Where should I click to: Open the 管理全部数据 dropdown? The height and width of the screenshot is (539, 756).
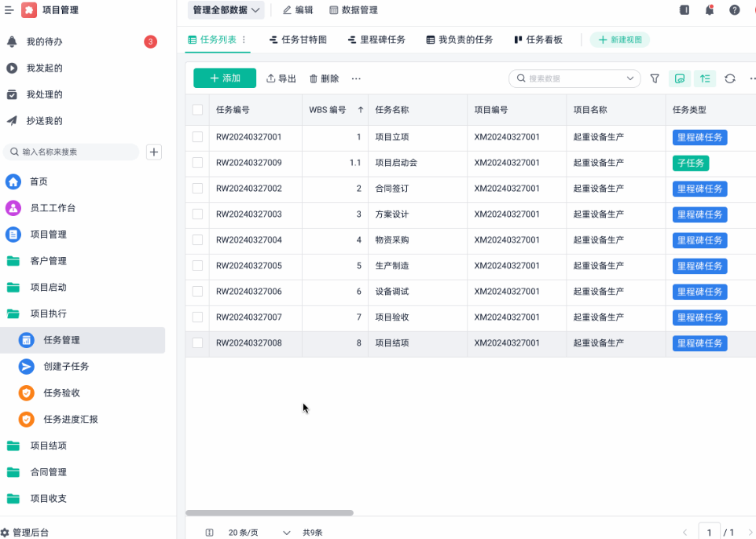point(226,10)
